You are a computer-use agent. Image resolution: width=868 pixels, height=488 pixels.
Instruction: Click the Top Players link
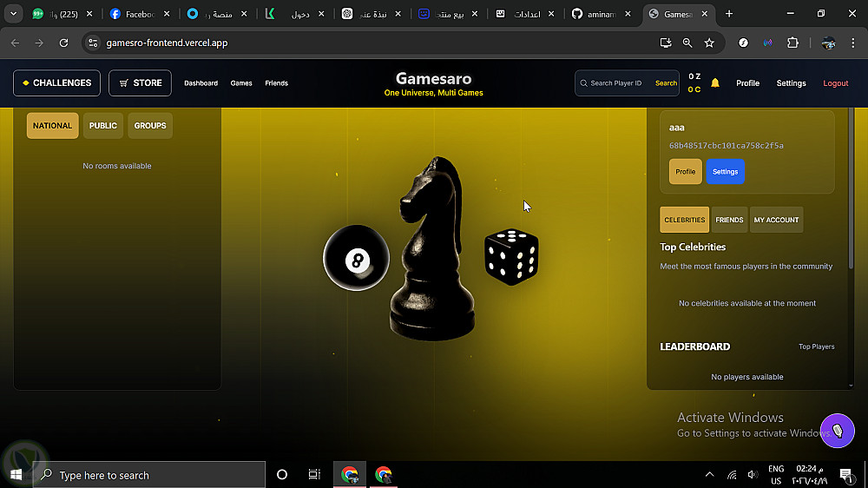tap(817, 346)
